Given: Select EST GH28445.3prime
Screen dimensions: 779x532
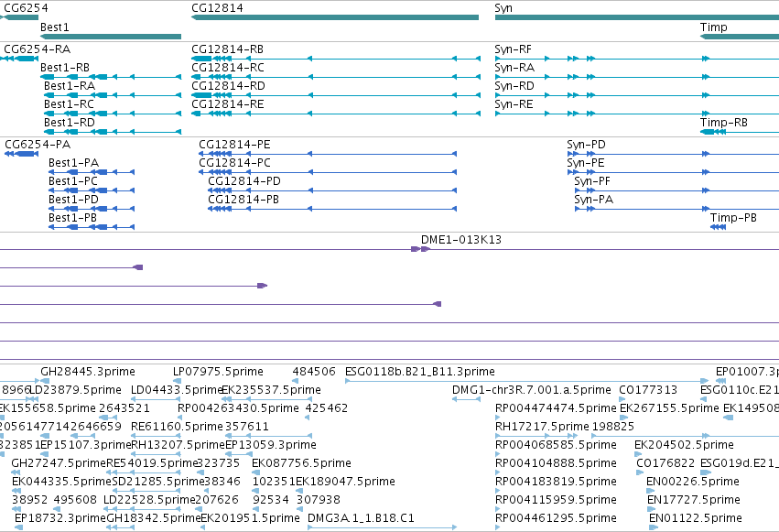Looking at the screenshot, I should [x=88, y=372].
